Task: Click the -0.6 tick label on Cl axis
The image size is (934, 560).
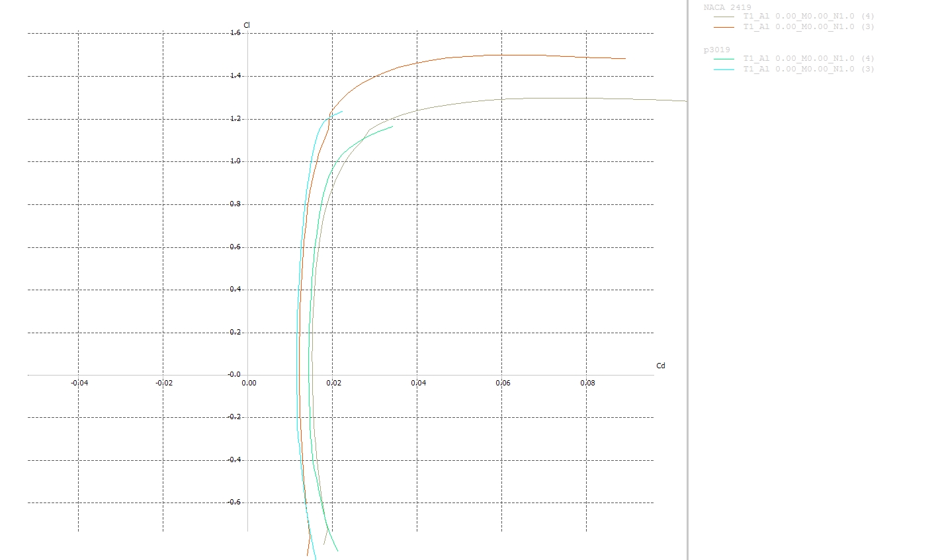Action: [234, 502]
